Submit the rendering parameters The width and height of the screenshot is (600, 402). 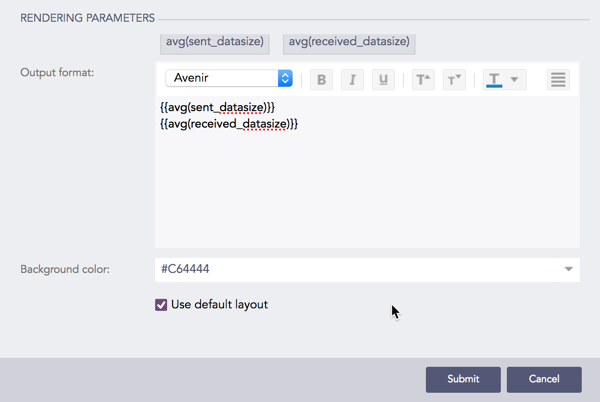(463, 379)
